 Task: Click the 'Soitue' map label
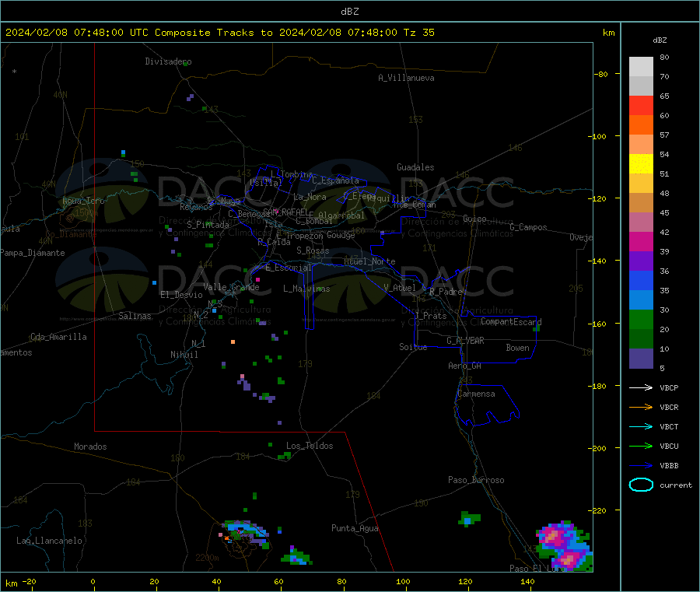(x=413, y=347)
